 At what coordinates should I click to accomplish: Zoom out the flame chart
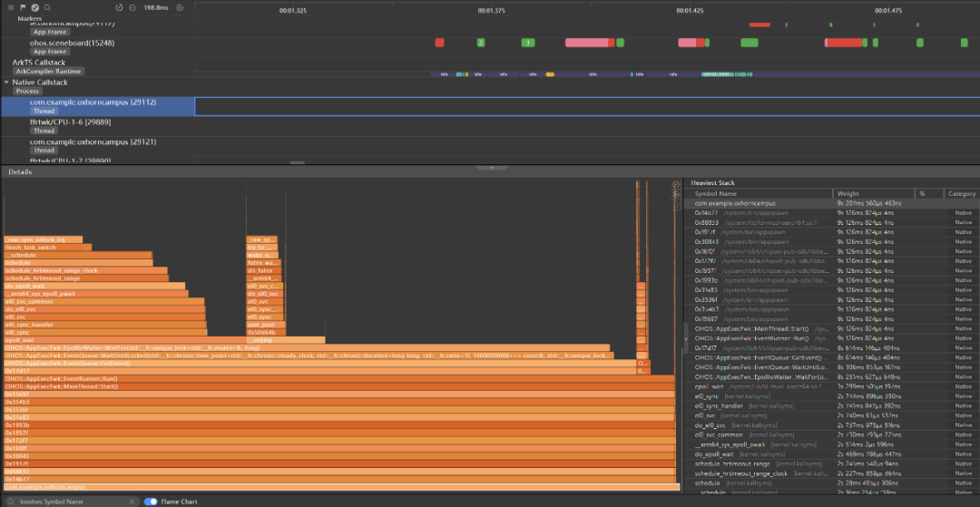pyautogui.click(x=676, y=205)
